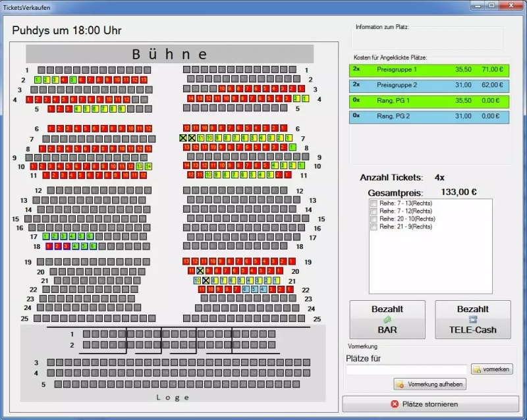
Task: Click the Information zum Platz box
Action: 427,38
